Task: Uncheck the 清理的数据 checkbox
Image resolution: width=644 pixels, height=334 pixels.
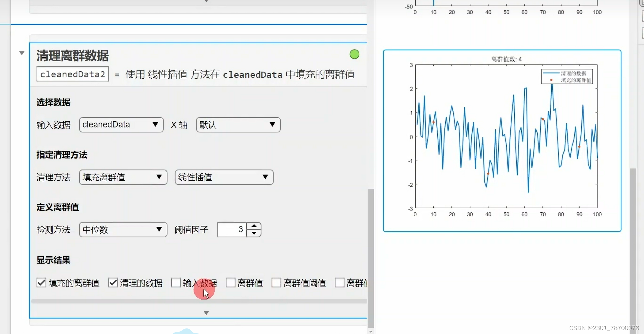Action: 113,283
